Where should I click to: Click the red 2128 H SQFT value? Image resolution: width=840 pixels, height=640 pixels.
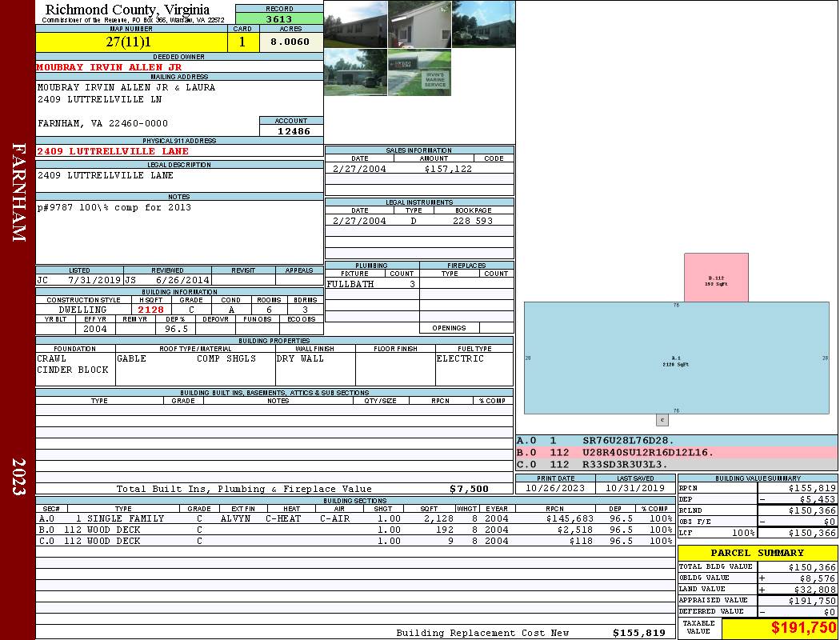click(150, 310)
